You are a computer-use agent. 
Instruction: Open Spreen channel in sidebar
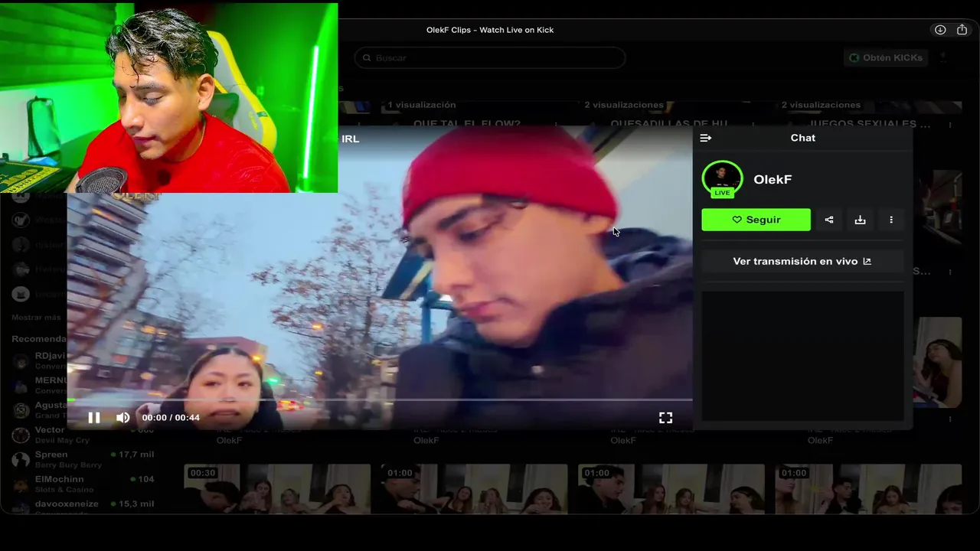coord(83,459)
